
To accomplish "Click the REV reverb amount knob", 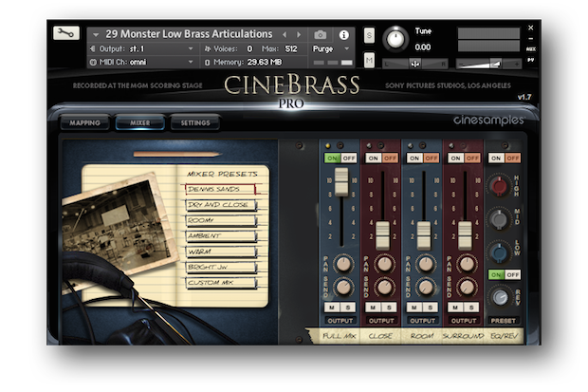I will pyautogui.click(x=500, y=297).
